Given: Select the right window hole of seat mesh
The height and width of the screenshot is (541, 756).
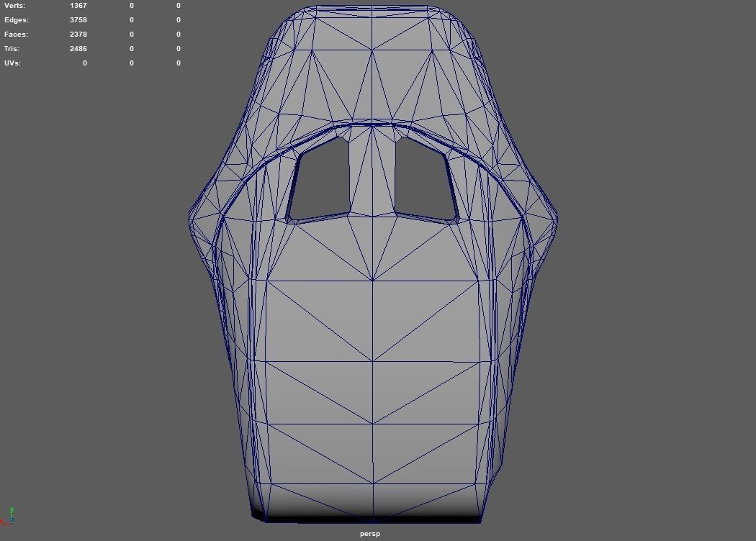Looking at the screenshot, I should [426, 179].
